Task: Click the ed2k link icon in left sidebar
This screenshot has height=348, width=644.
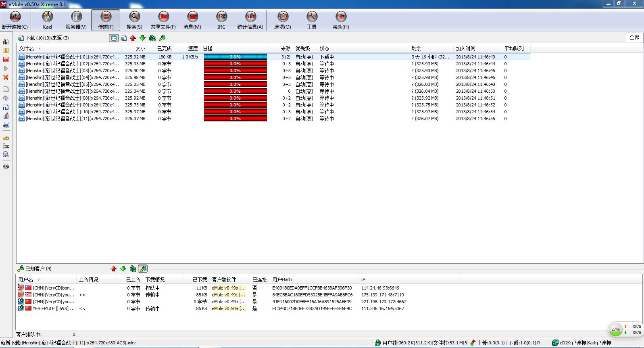Action: [x=6, y=125]
